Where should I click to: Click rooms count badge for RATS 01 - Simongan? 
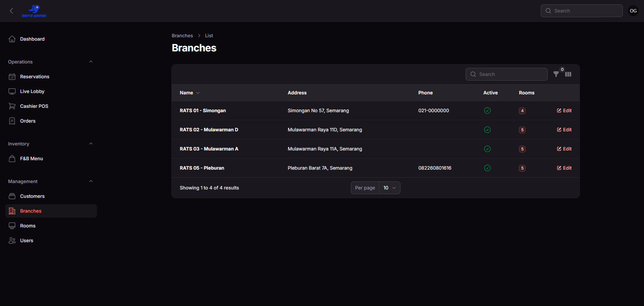point(522,111)
